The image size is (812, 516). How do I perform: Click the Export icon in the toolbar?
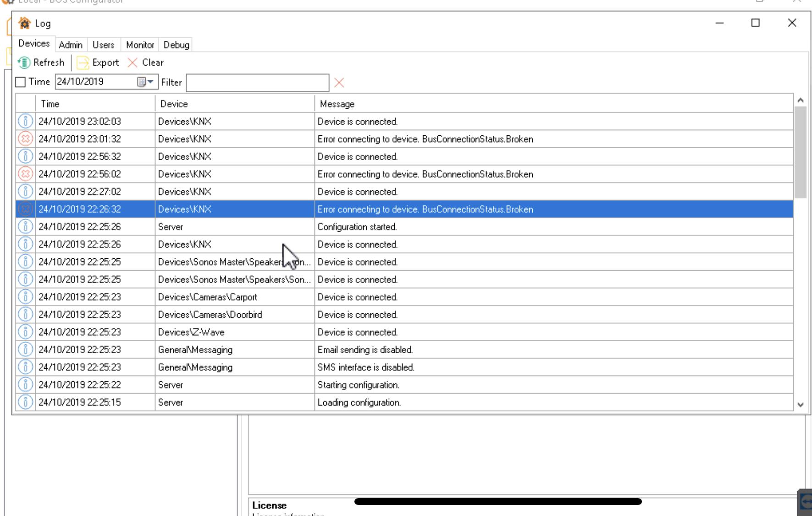83,62
